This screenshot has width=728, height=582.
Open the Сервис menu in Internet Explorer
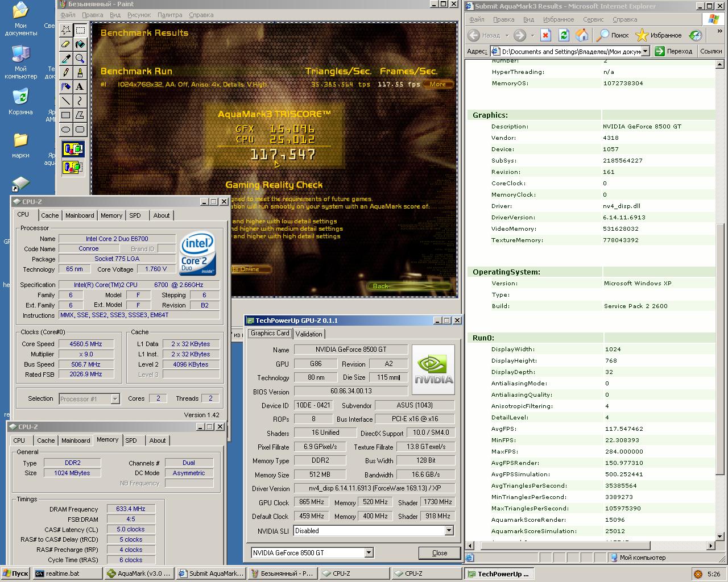(593, 19)
